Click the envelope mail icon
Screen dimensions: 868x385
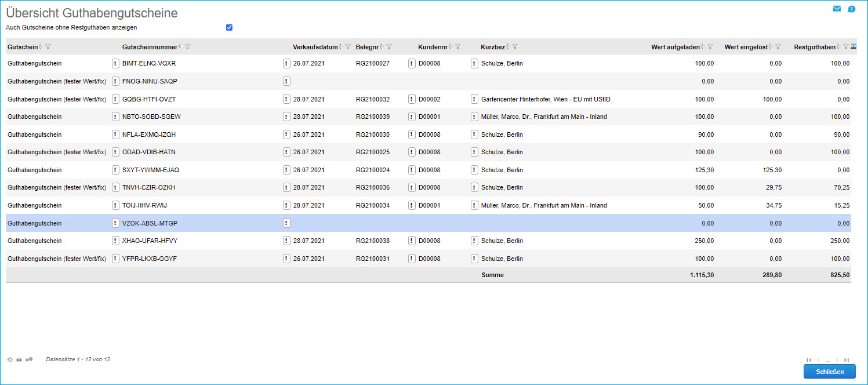click(x=837, y=9)
